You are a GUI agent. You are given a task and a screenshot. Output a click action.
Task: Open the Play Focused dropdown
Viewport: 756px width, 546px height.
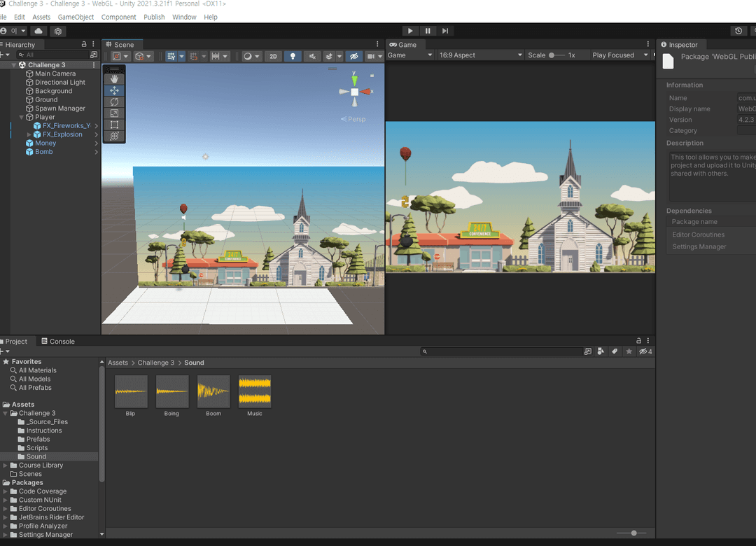pos(619,55)
